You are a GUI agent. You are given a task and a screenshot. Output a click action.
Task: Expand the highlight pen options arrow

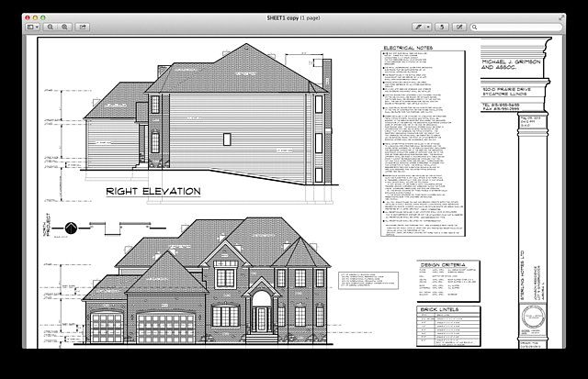click(x=428, y=27)
